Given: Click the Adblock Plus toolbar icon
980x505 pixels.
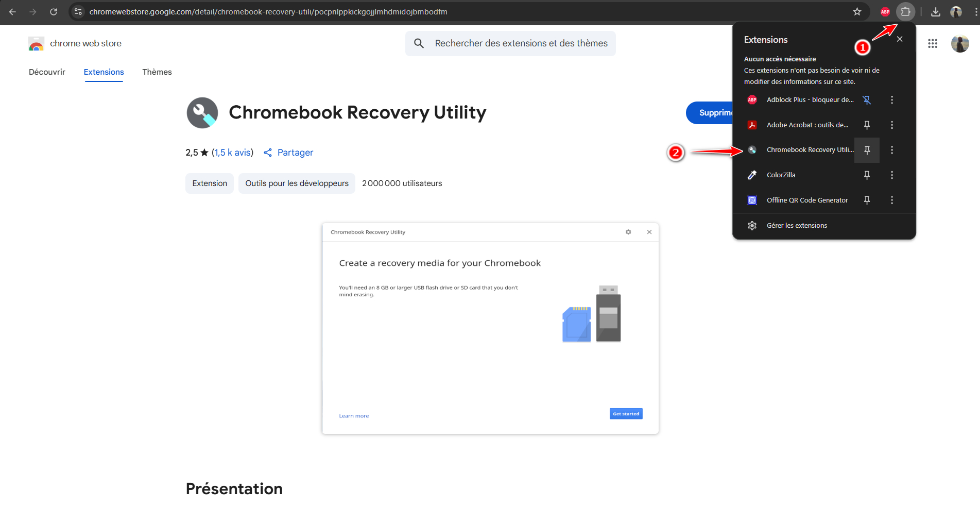Looking at the screenshot, I should tap(885, 12).
